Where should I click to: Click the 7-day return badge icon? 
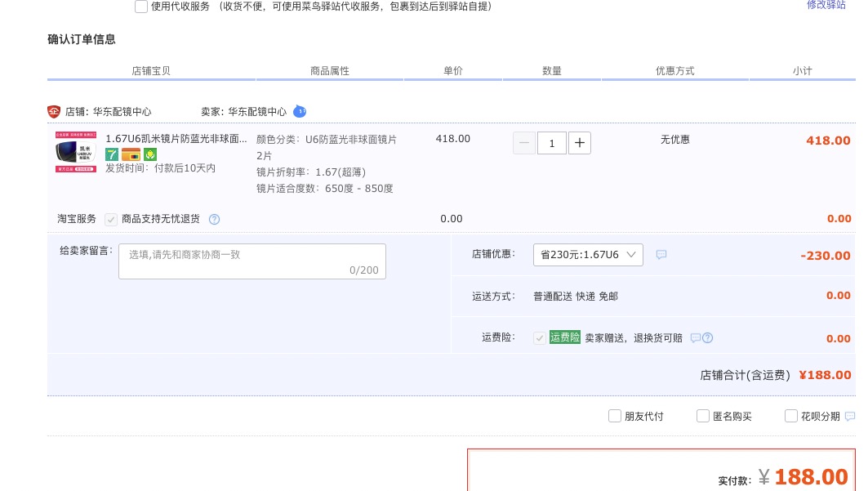pos(112,154)
